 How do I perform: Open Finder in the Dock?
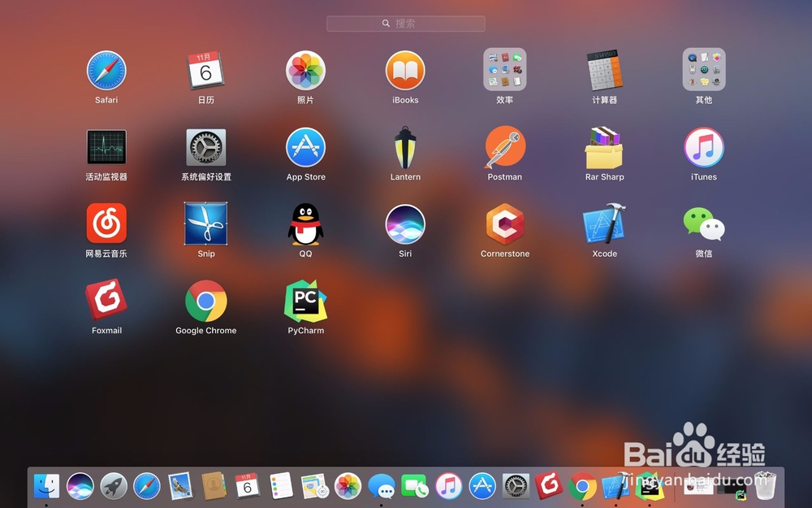point(46,486)
